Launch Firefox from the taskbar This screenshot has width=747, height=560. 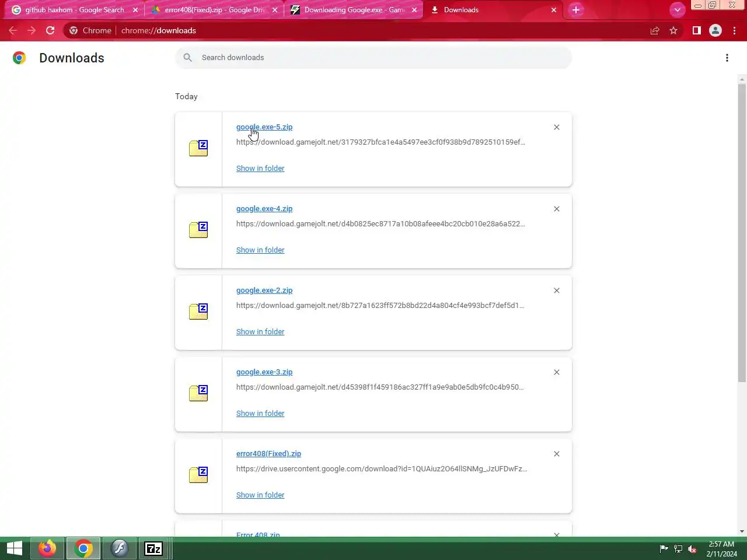click(x=47, y=548)
